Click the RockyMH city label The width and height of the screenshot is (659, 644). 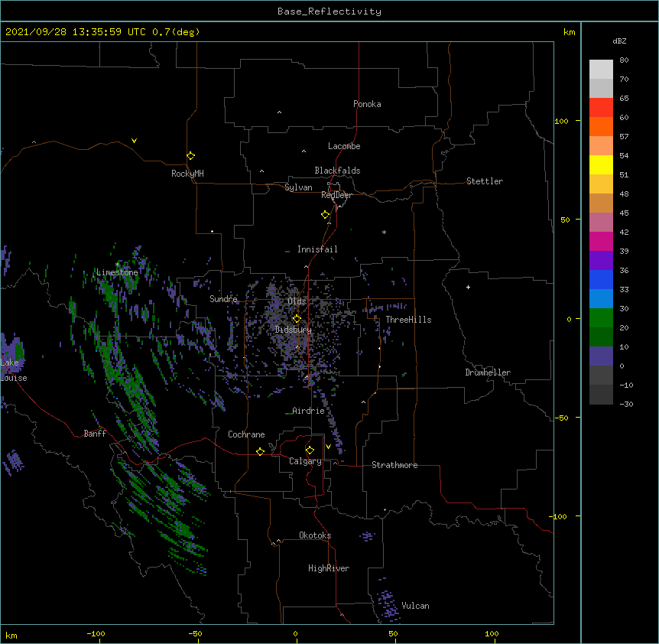187,174
